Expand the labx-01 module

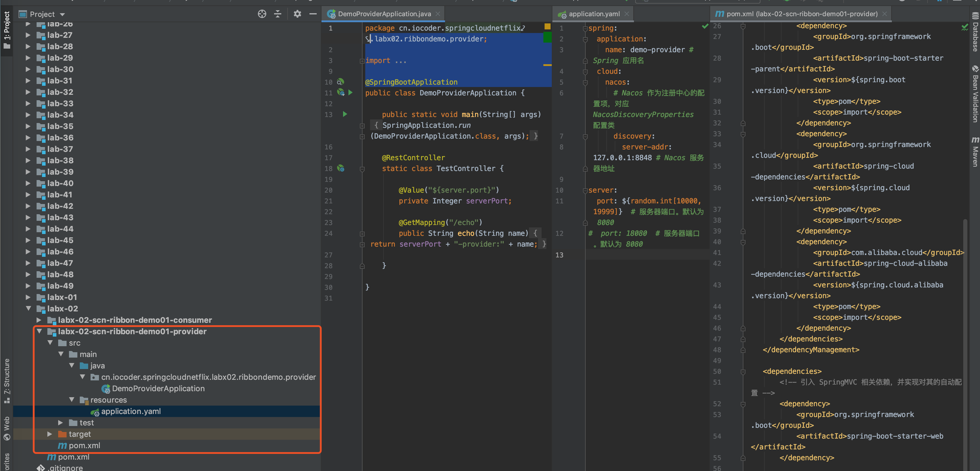click(x=28, y=297)
